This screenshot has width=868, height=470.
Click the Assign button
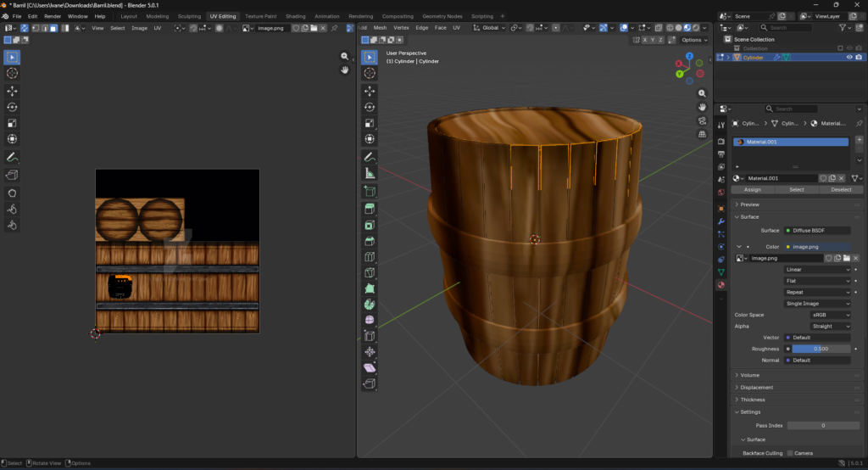[752, 190]
